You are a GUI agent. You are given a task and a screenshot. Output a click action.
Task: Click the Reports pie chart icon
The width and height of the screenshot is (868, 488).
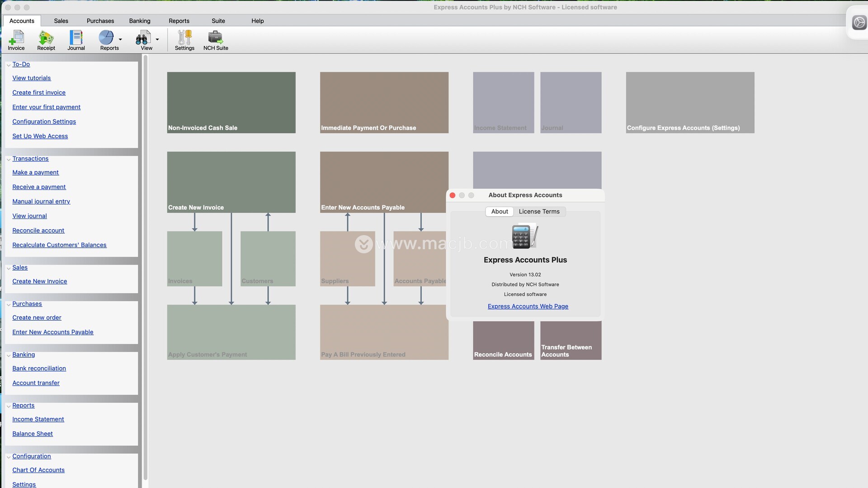pyautogui.click(x=106, y=38)
